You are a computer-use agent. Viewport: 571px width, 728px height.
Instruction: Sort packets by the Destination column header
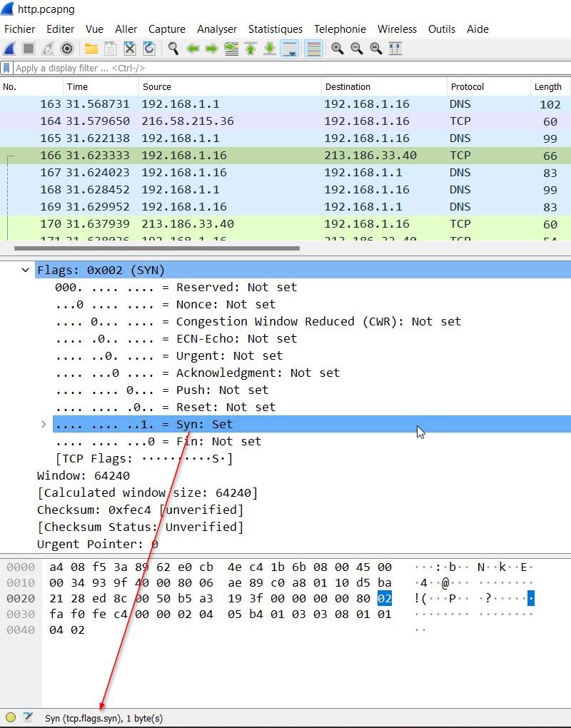384,87
